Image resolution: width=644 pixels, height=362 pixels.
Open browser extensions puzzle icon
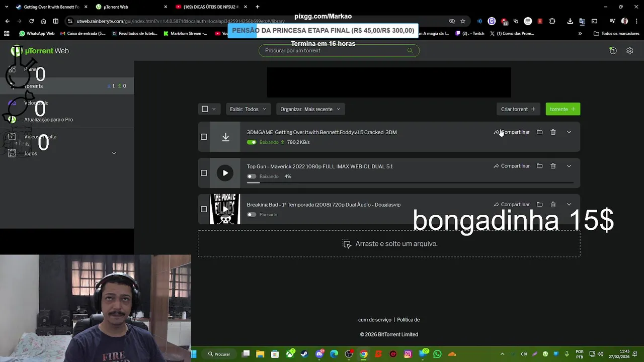point(552,21)
